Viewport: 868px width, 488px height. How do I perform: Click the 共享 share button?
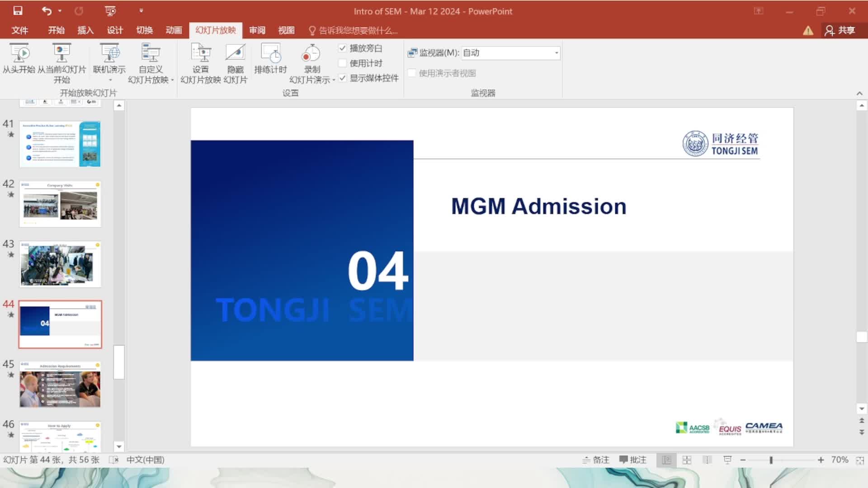[x=840, y=30]
